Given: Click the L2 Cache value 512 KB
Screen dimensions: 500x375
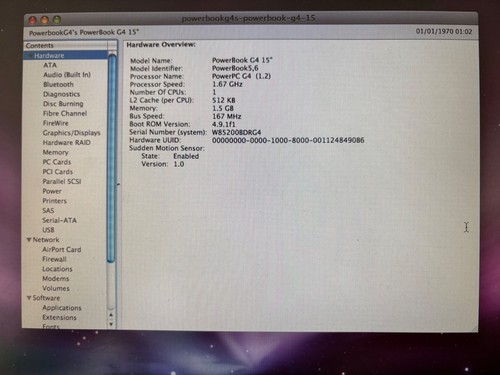Looking at the screenshot, I should click(x=224, y=100).
